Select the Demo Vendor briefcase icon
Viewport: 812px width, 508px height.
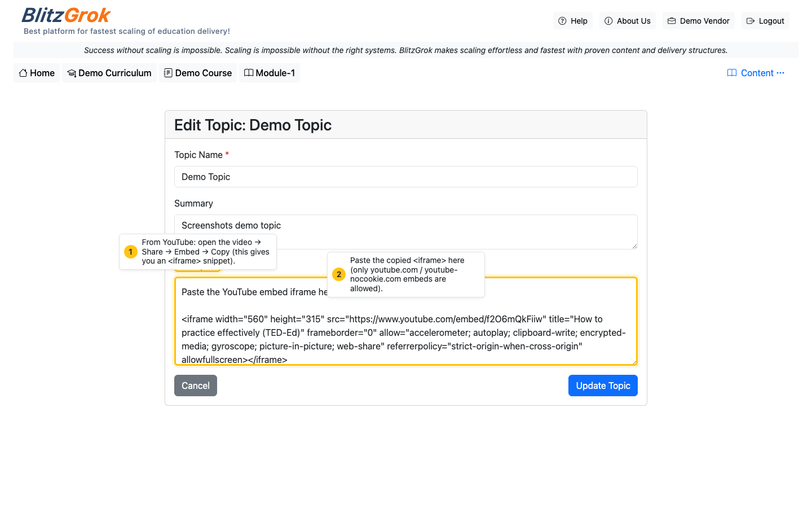(x=670, y=20)
